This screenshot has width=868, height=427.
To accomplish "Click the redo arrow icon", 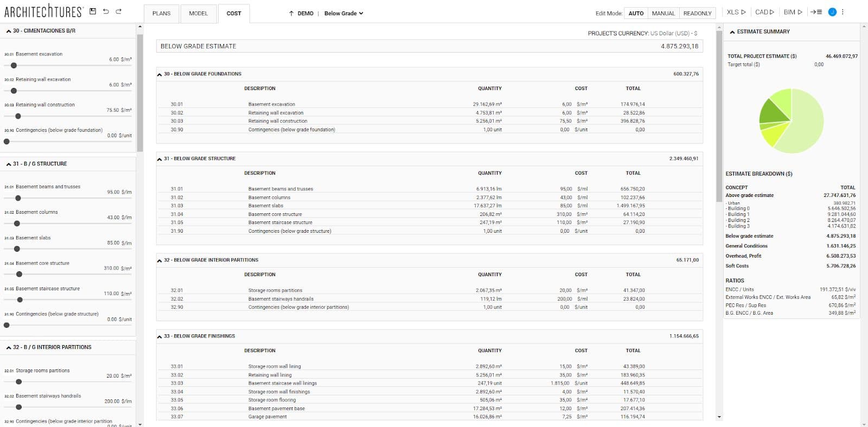I will (119, 11).
